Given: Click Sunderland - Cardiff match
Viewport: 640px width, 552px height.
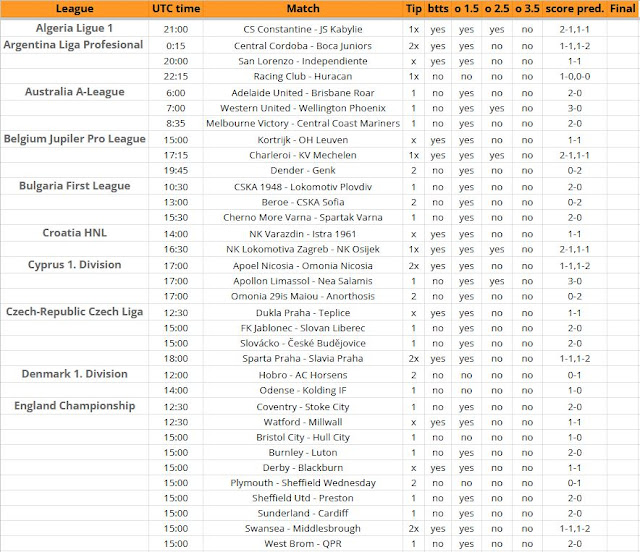Looking at the screenshot, I should tap(303, 513).
